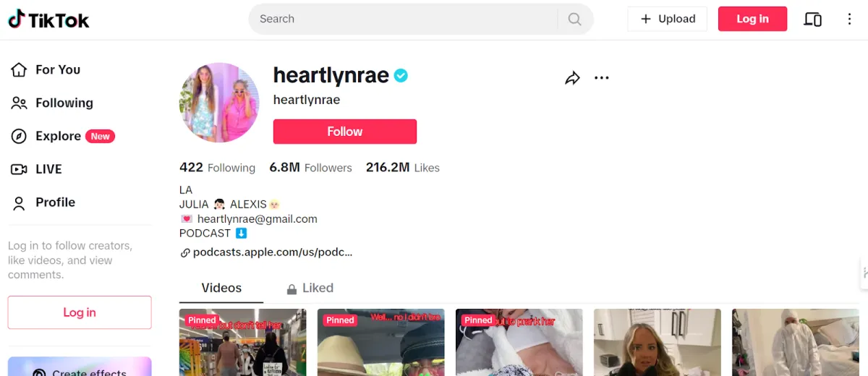Select the Videos tab
868x376 pixels.
pos(221,288)
